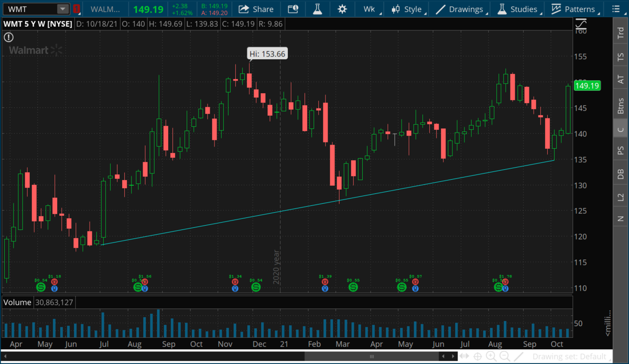Image resolution: width=629 pixels, height=364 pixels.
Task: Open the N sidebar tab
Action: point(621,218)
